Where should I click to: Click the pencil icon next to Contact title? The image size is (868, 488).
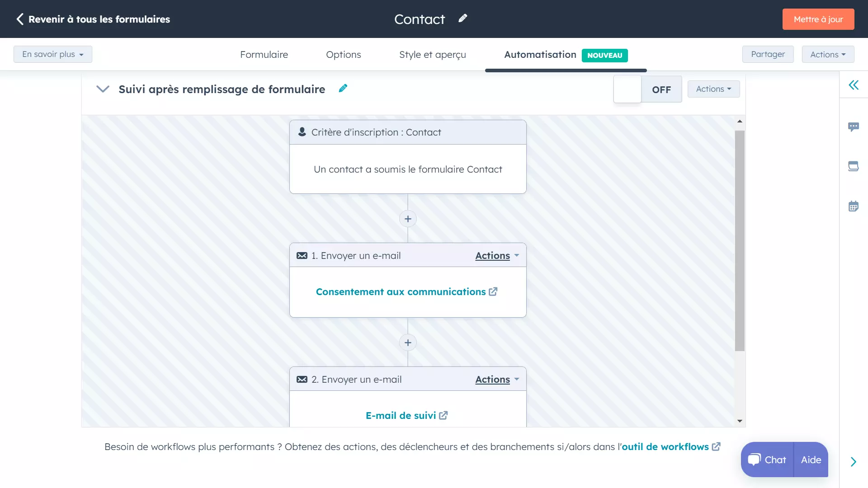point(462,19)
